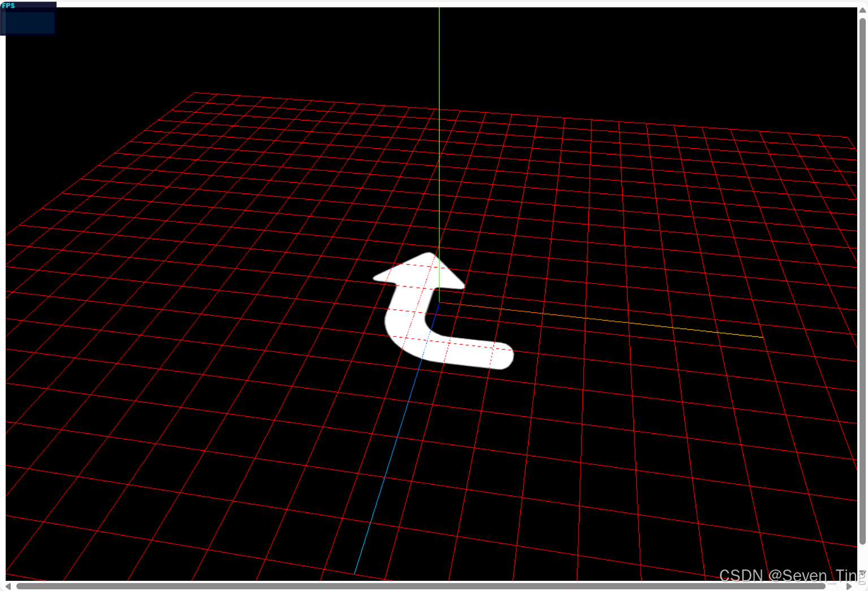The image size is (868, 591).
Task: Click the horizontal scrollbar thumb
Action: pyautogui.click(x=421, y=586)
